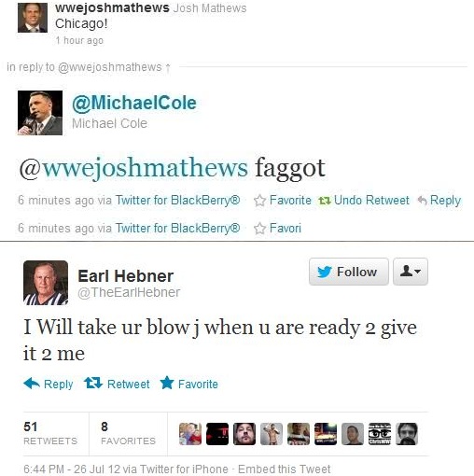Open the @MichaelCole profile handle
The width and height of the screenshot is (474, 476).
pyautogui.click(x=134, y=103)
